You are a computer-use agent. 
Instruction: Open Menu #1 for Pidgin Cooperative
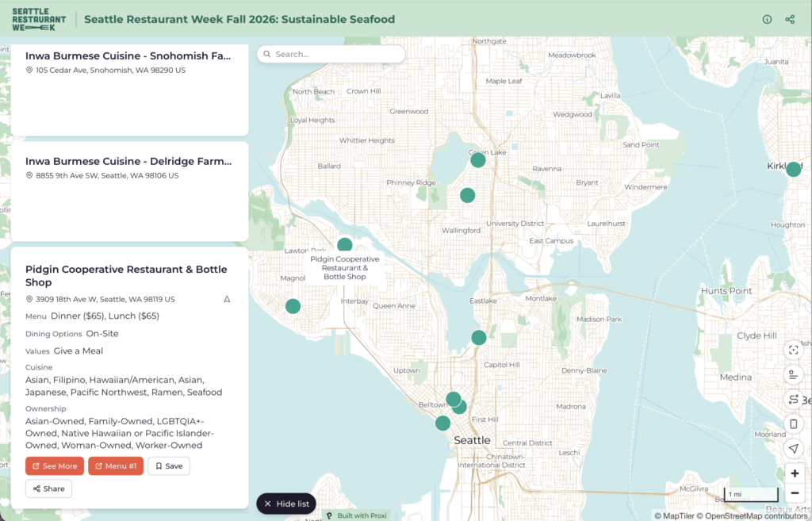tap(116, 466)
